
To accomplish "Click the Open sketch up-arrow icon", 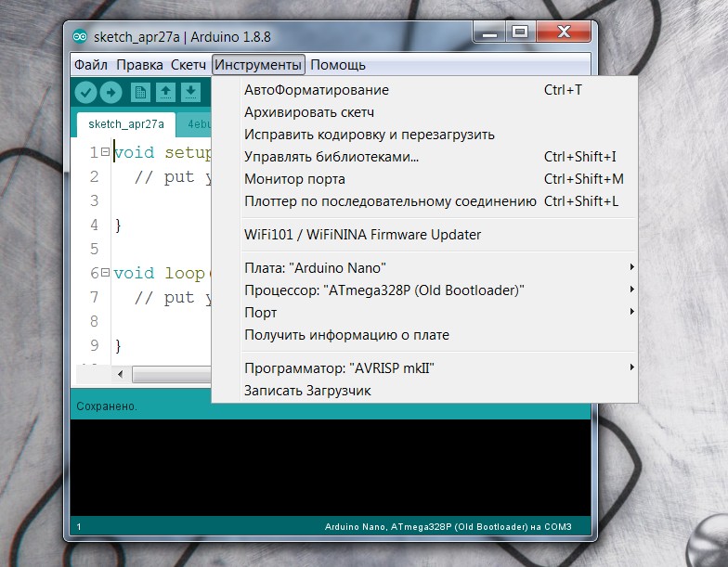I will [x=165, y=93].
